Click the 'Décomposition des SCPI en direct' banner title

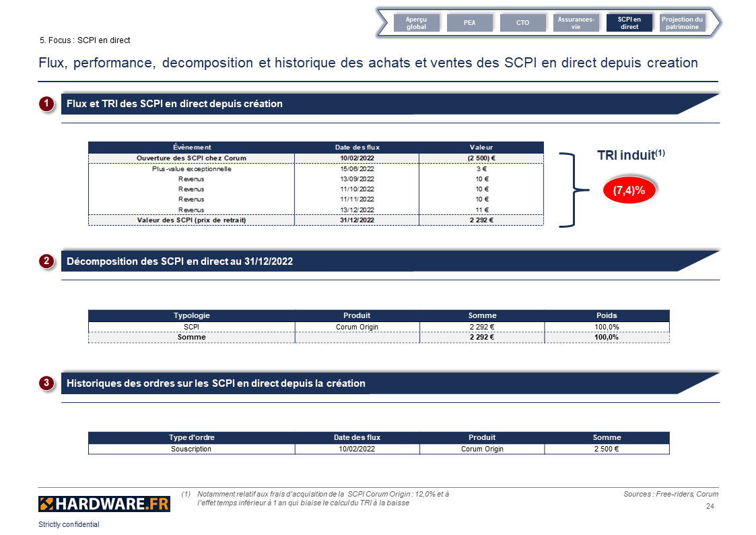[180, 261]
